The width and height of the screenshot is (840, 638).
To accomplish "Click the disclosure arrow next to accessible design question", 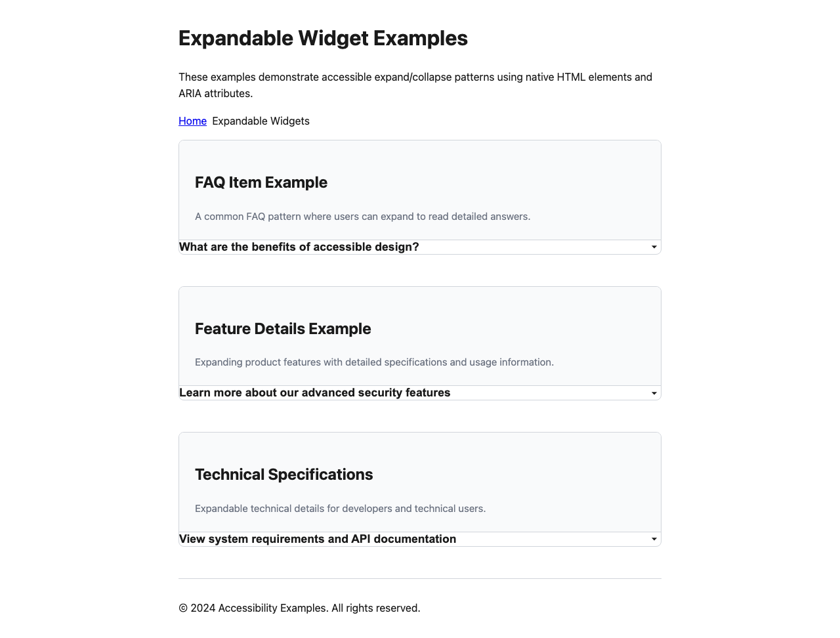I will pos(654,247).
